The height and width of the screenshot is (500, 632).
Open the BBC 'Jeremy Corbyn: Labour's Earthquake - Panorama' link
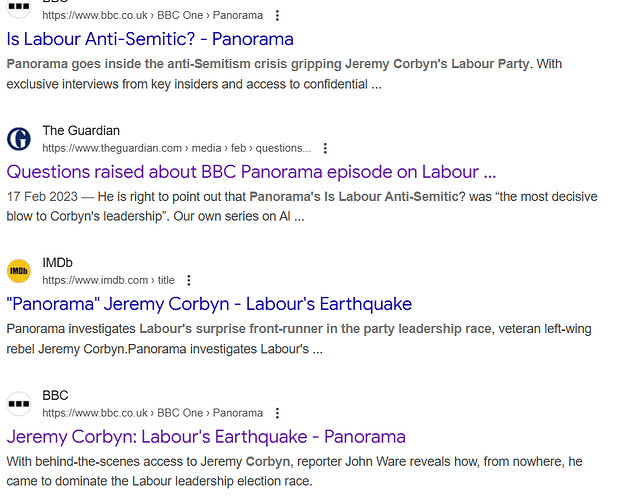coord(206,437)
